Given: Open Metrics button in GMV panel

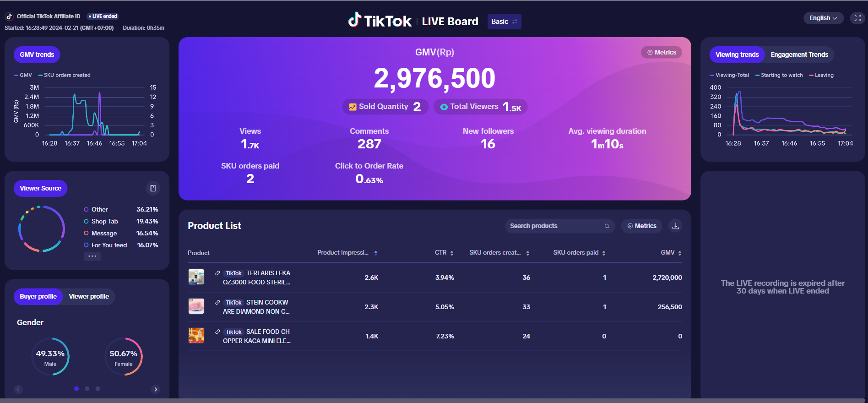Looking at the screenshot, I should click(661, 53).
